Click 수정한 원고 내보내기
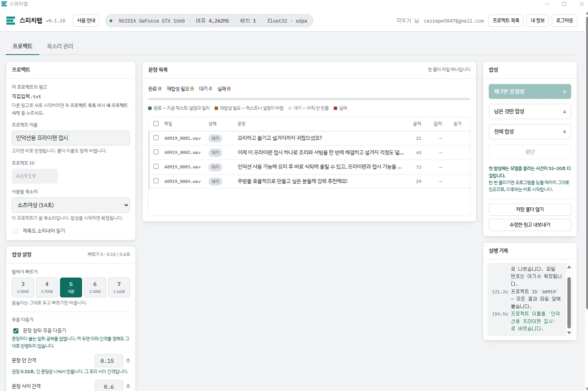The height and width of the screenshot is (391, 588). pyautogui.click(x=530, y=225)
